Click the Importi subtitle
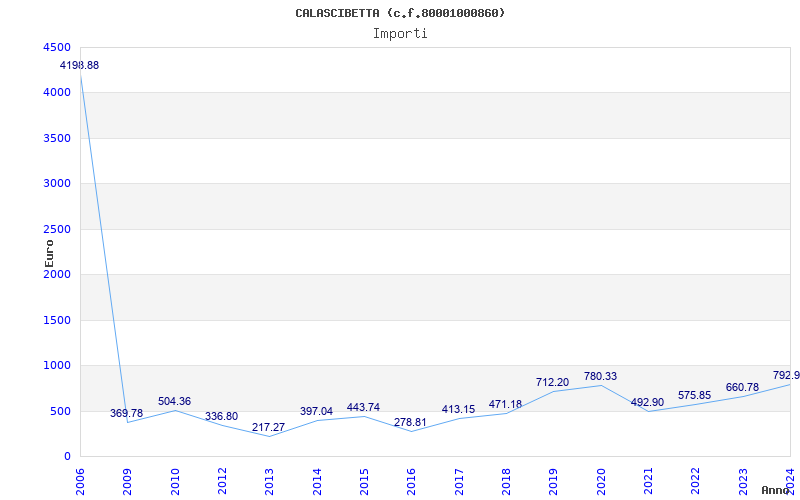This screenshot has height=500, width=800. (400, 34)
